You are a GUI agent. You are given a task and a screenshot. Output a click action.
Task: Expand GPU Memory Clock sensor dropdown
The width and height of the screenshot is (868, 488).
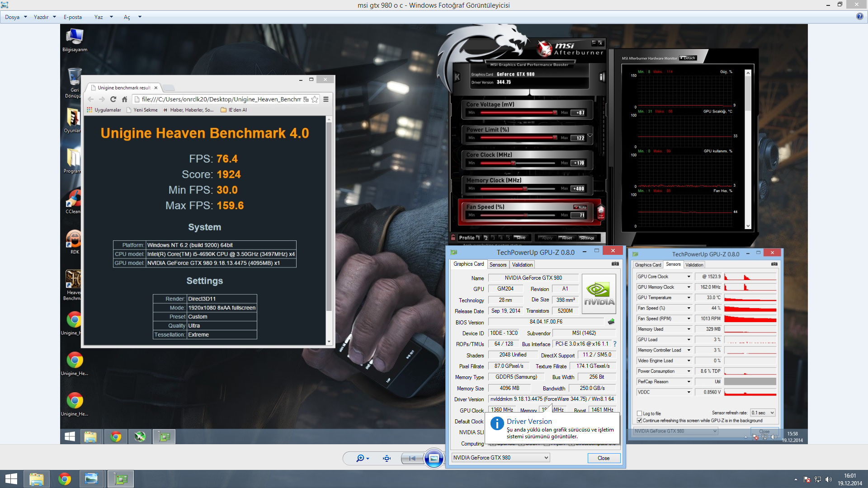click(689, 287)
